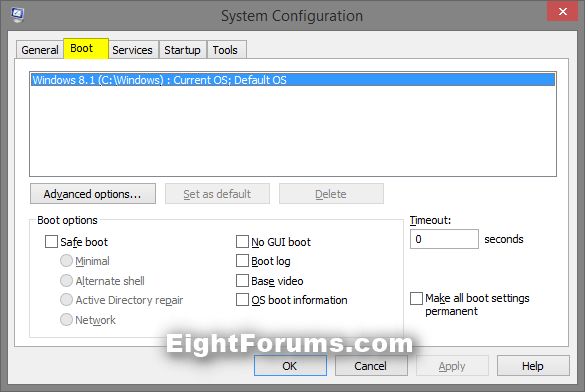Click the Timeout seconds input field
Image resolution: width=585 pixels, height=392 pixels.
point(444,239)
